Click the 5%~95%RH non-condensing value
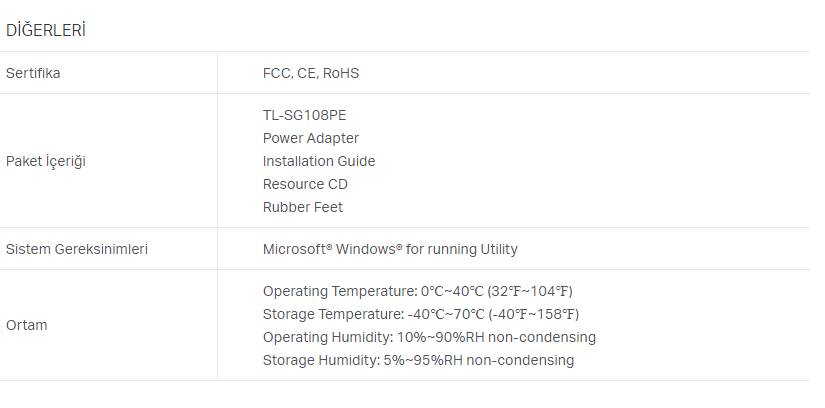This screenshot has width=825, height=408. pyautogui.click(x=479, y=361)
